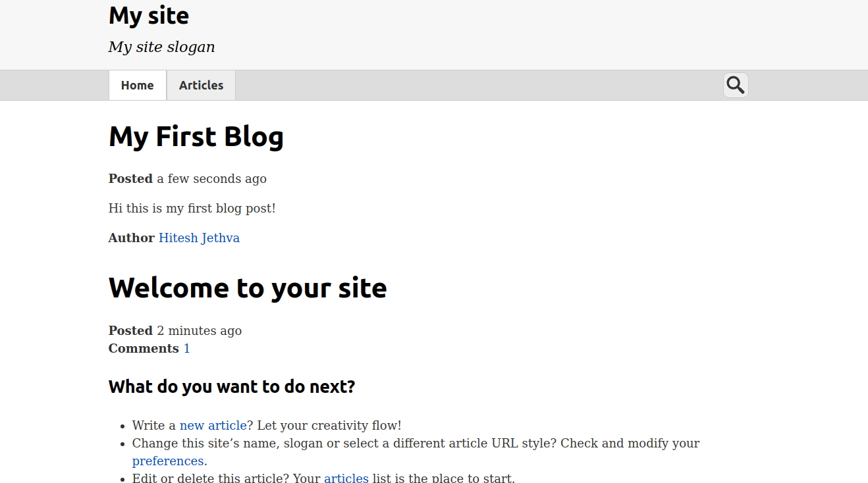Go to the "preferences" link
The width and height of the screenshot is (868, 483).
(167, 461)
